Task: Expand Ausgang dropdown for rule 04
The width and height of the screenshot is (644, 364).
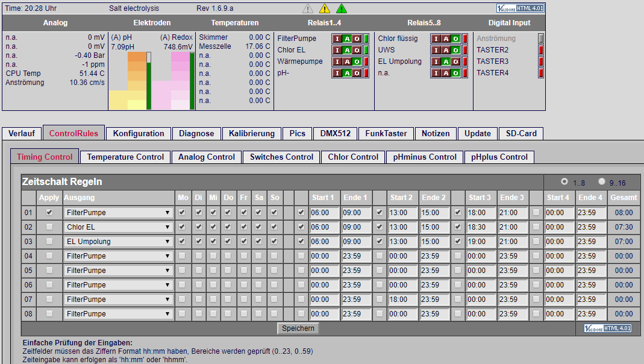Action: [x=118, y=256]
